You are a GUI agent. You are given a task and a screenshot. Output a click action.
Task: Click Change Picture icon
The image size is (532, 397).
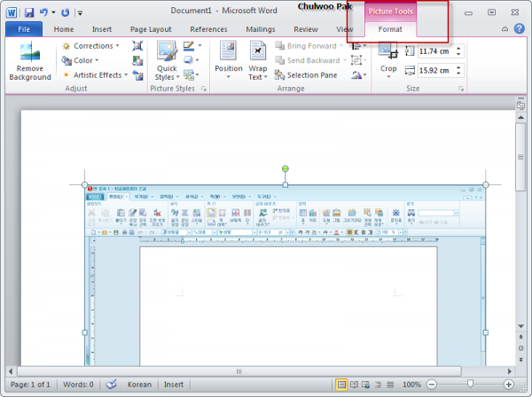point(137,60)
